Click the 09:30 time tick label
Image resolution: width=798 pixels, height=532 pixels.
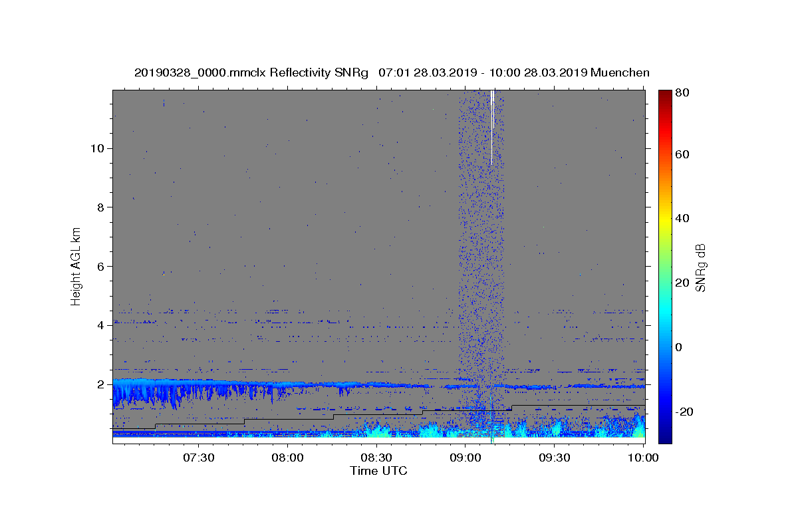tap(555, 458)
